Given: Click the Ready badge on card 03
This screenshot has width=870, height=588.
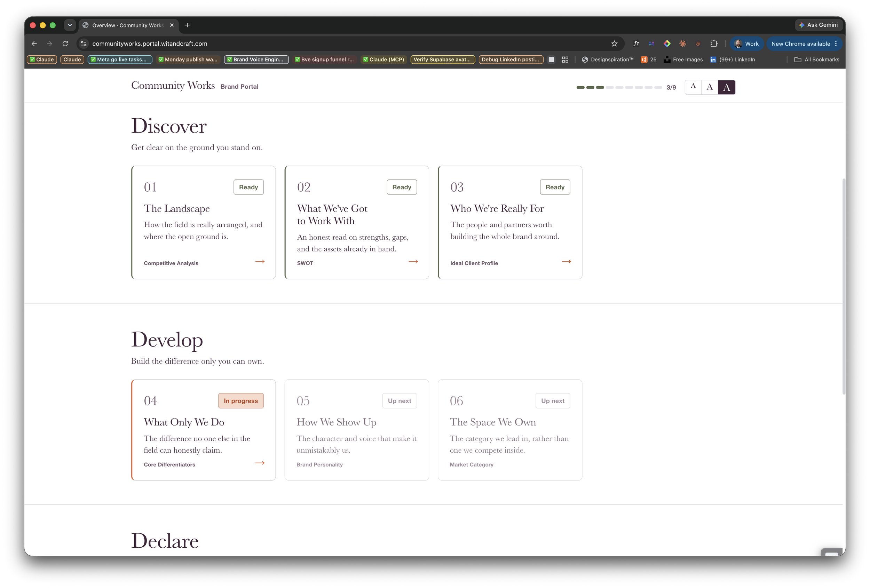Looking at the screenshot, I should coord(555,187).
